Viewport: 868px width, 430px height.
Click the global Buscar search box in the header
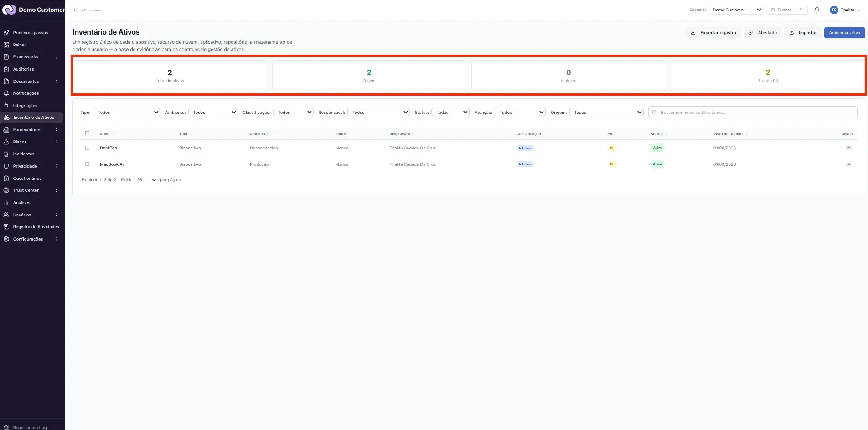(x=787, y=10)
